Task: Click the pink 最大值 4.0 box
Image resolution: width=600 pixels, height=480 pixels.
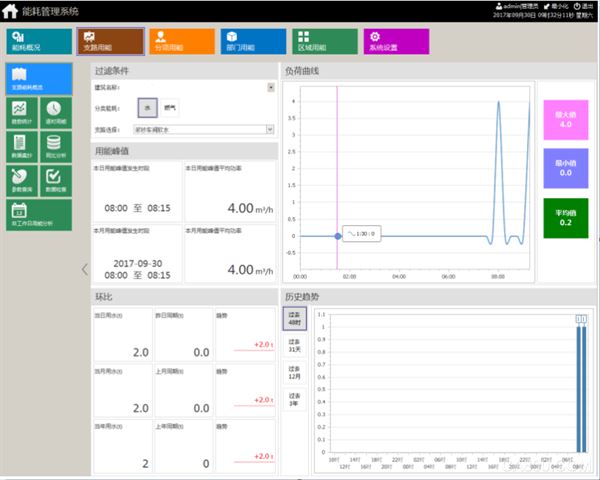Action: pos(566,120)
